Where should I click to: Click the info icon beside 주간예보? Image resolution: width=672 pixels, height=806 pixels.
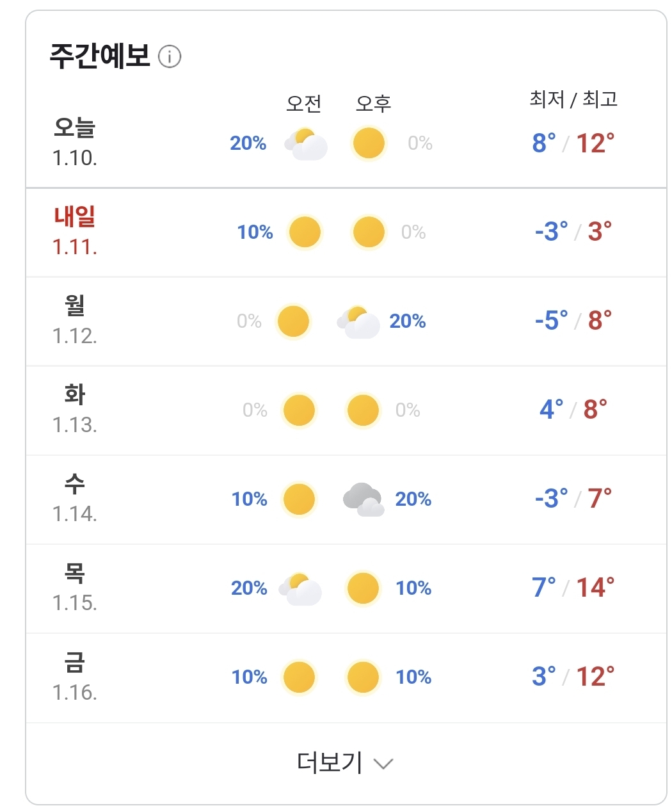click(x=170, y=57)
